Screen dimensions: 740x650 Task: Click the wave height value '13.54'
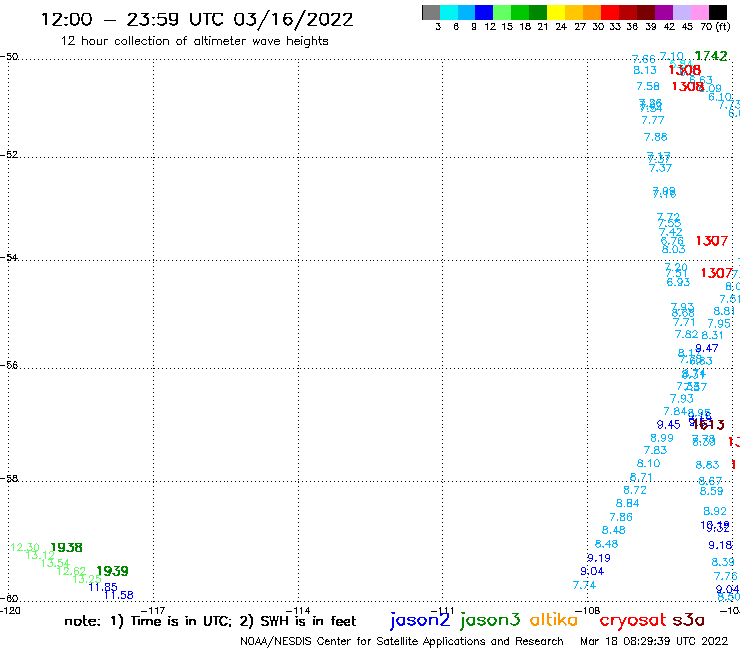[x=55, y=563]
